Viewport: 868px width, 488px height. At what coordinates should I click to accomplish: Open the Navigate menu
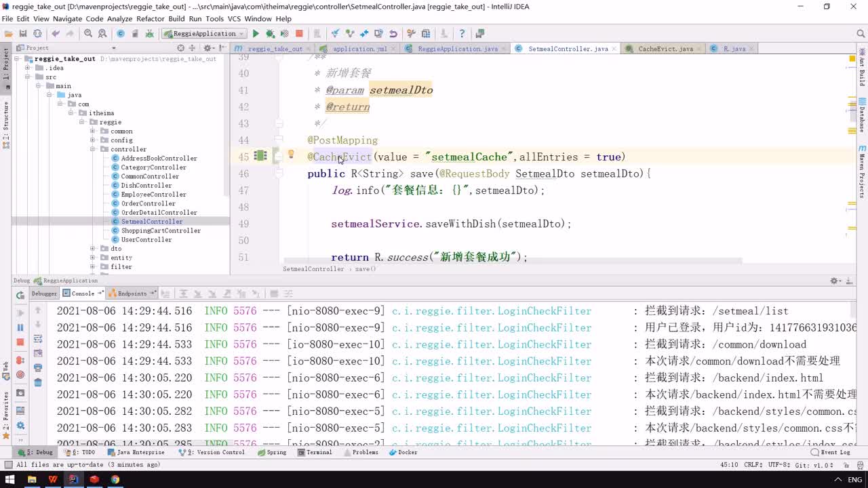(67, 19)
